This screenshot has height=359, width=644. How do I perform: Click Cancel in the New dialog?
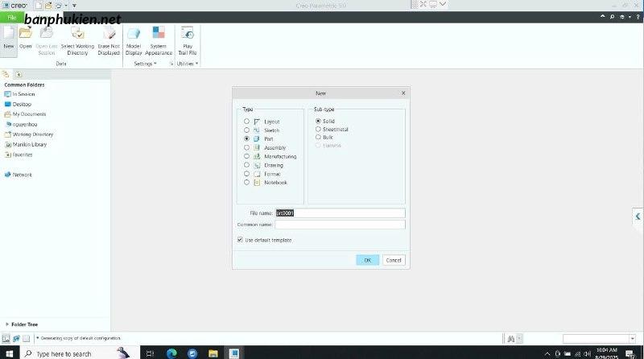click(x=394, y=260)
